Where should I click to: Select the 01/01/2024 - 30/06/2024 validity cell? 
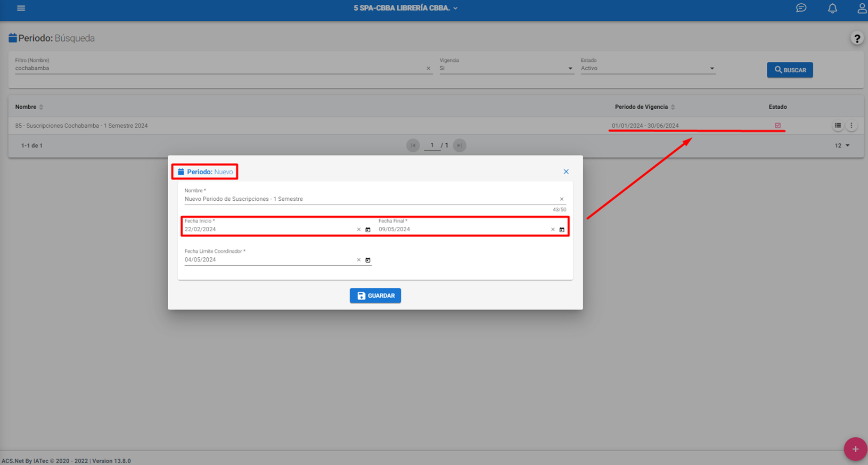click(x=645, y=126)
